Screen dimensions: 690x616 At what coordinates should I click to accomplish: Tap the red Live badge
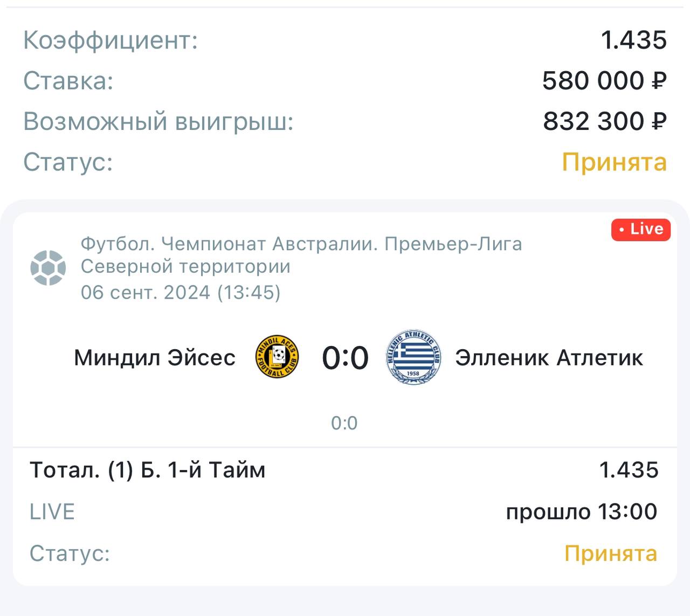coord(640,230)
